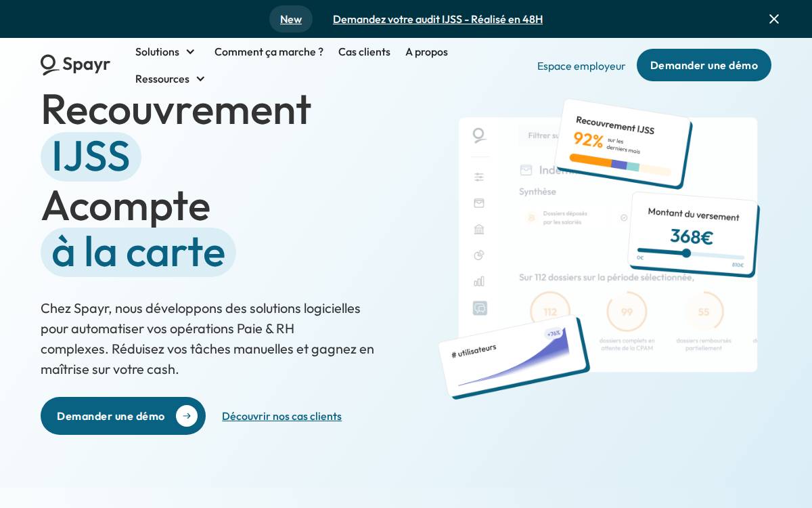Open the Solutions menu

[x=165, y=51]
